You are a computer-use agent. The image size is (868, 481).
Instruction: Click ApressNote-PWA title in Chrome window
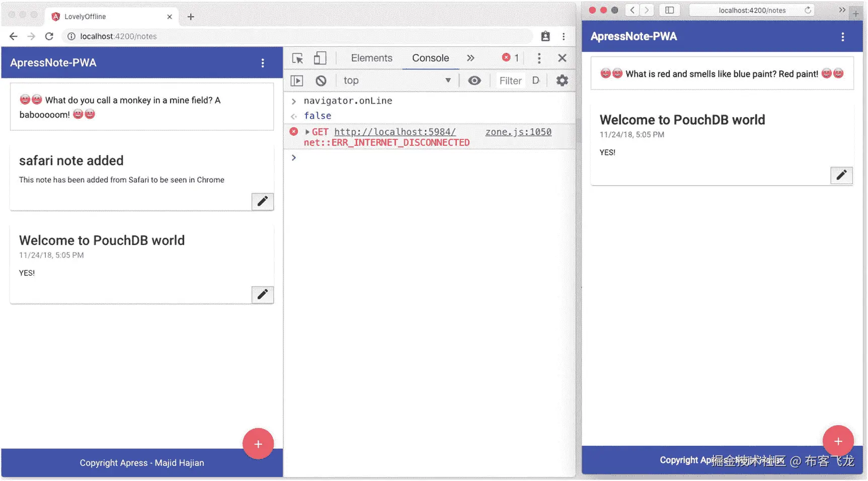[53, 63]
